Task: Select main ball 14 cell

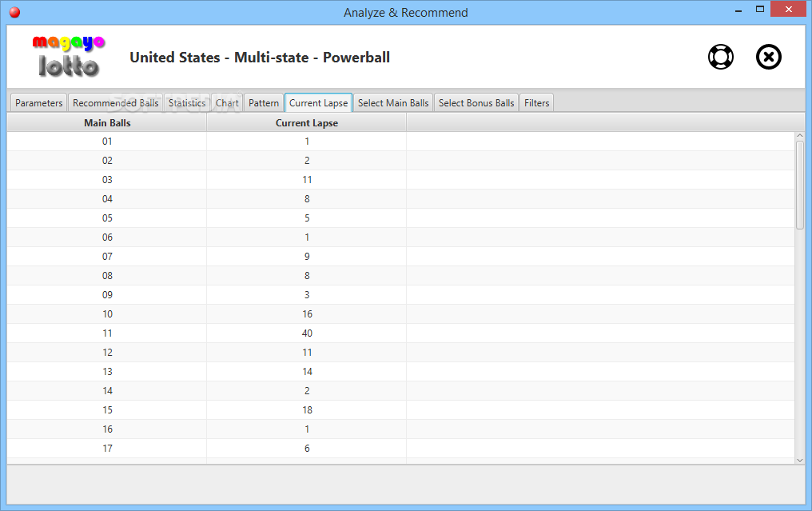Action: tap(107, 391)
